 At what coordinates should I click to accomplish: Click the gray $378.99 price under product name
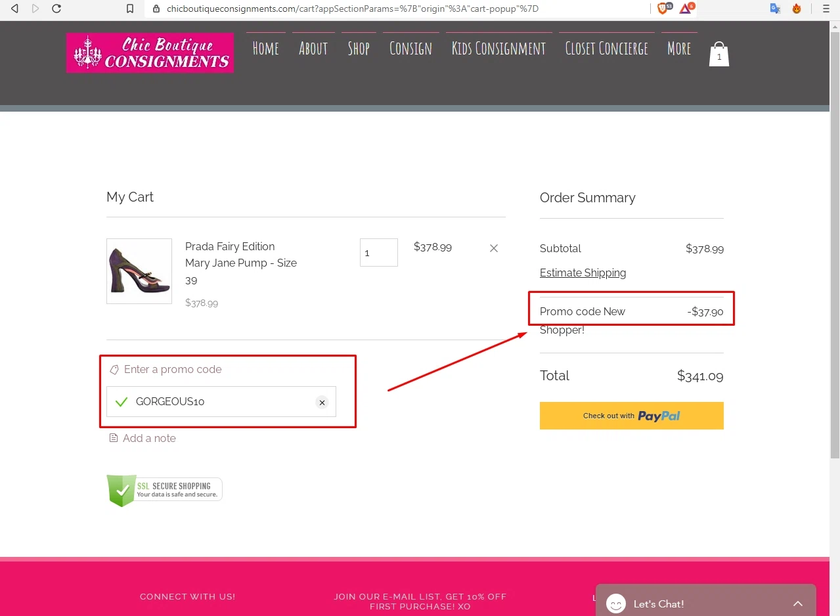(202, 303)
